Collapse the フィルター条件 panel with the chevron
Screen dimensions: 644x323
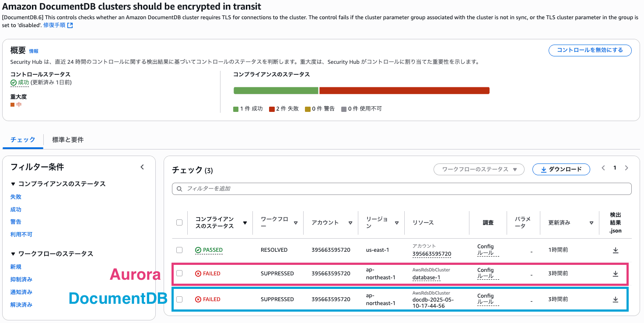142,167
